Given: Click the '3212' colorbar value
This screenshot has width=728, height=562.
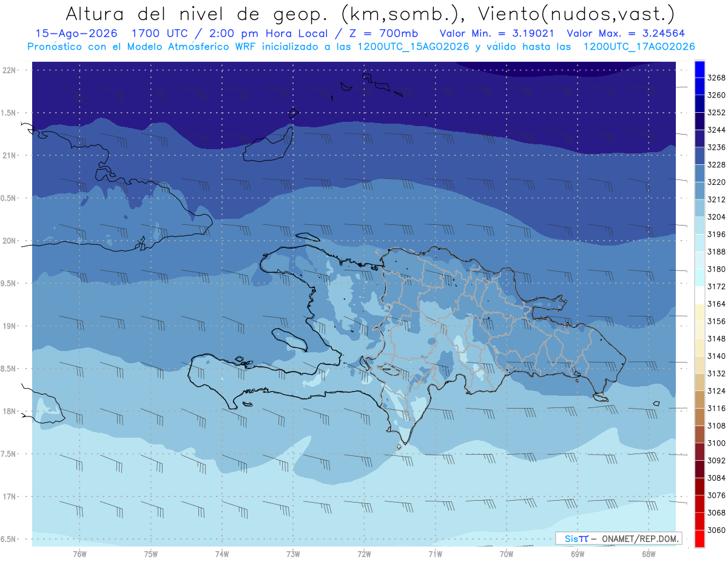Looking at the screenshot, I should pos(716,199).
